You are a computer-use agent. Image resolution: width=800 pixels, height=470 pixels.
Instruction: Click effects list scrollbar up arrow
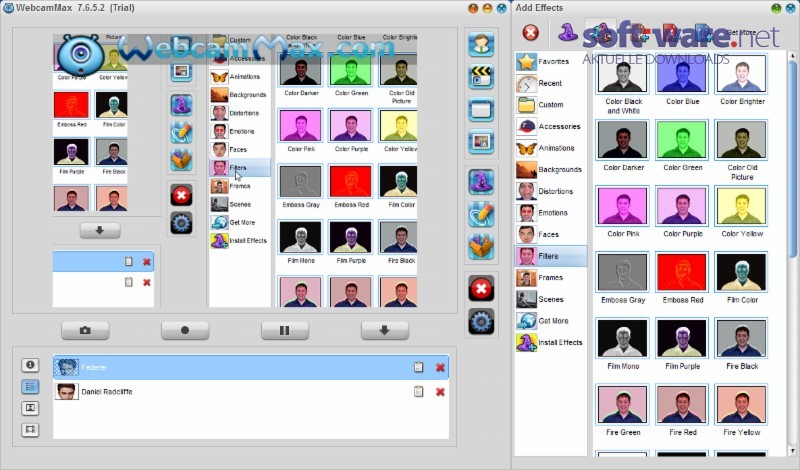[x=792, y=56]
